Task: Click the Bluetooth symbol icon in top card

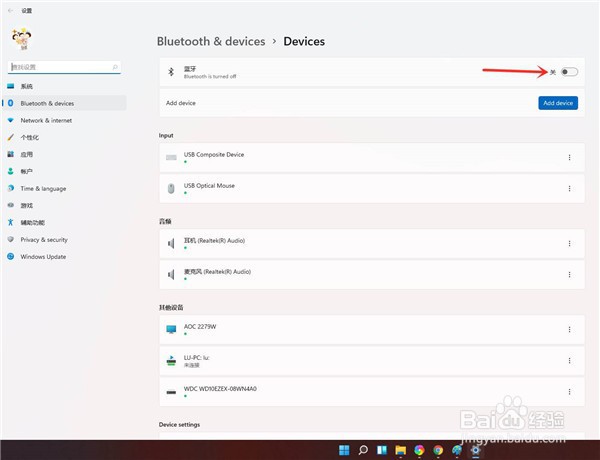Action: (x=171, y=72)
